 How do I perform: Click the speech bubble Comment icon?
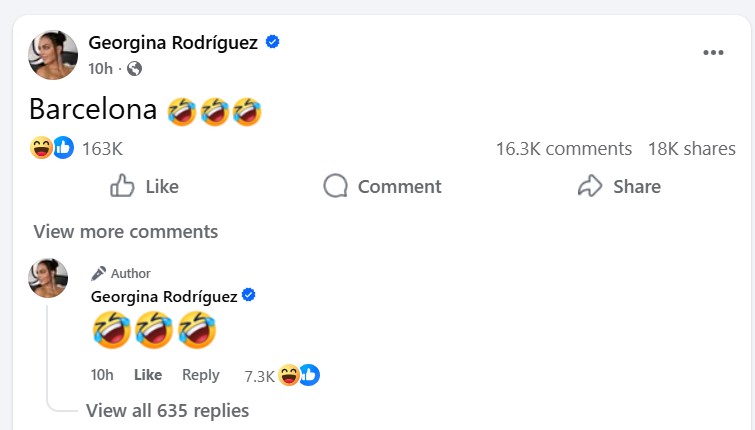(x=335, y=186)
